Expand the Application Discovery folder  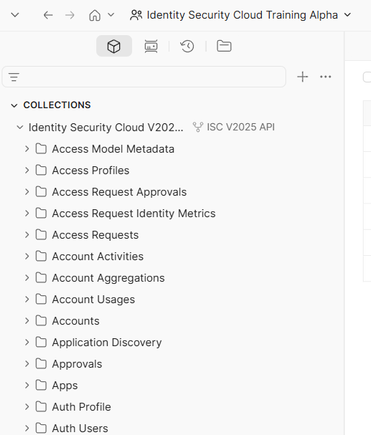27,342
